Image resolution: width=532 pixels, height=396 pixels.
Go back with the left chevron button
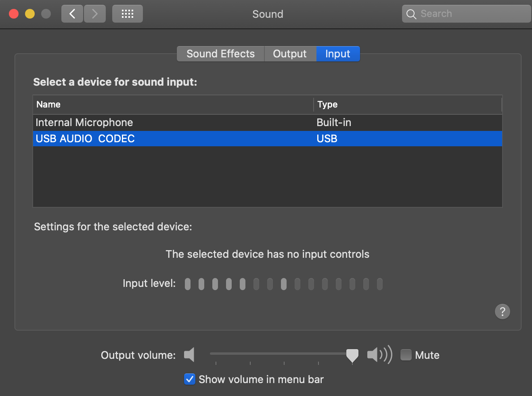[x=72, y=14]
